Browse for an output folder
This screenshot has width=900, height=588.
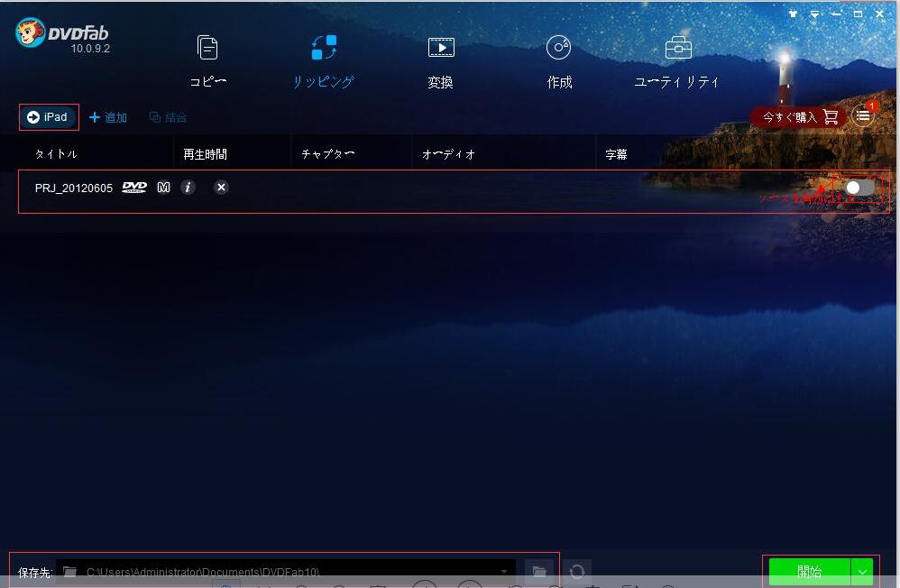(539, 572)
